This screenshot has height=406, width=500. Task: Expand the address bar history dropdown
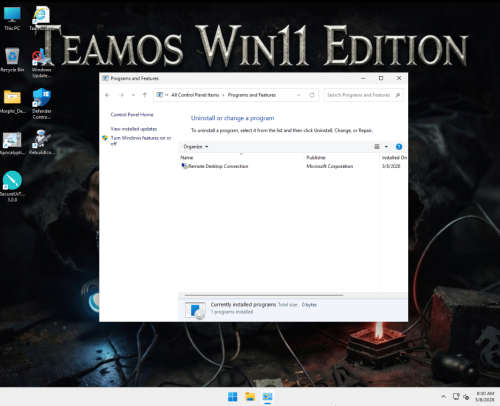[298, 95]
